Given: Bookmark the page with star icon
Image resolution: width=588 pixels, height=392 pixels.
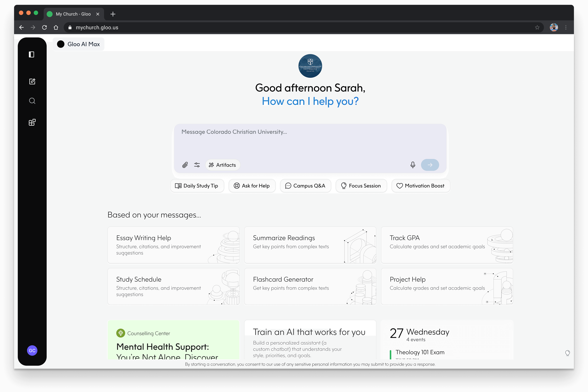Looking at the screenshot, I should pyautogui.click(x=537, y=28).
